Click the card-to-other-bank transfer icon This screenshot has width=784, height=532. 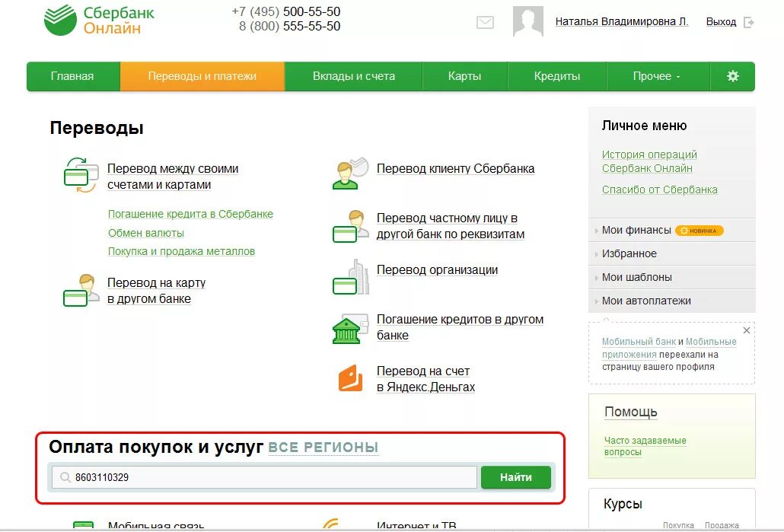[81, 290]
